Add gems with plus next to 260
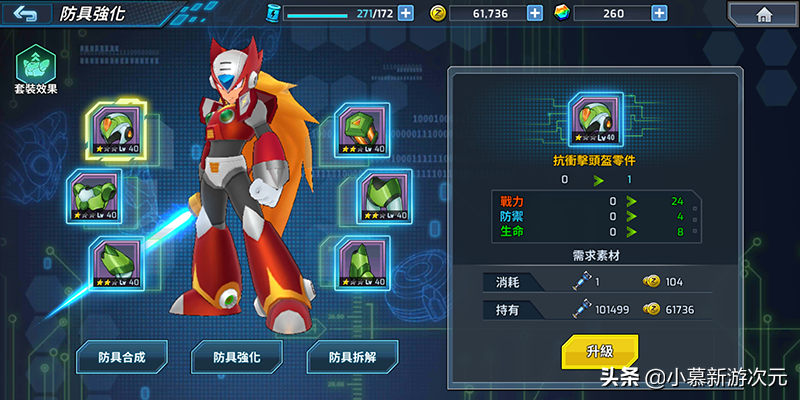 click(659, 13)
